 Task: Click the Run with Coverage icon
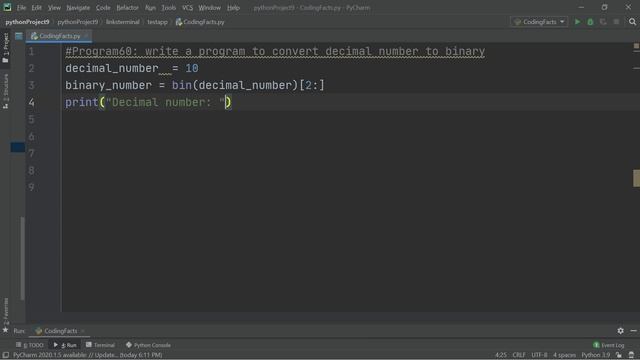[x=603, y=22]
